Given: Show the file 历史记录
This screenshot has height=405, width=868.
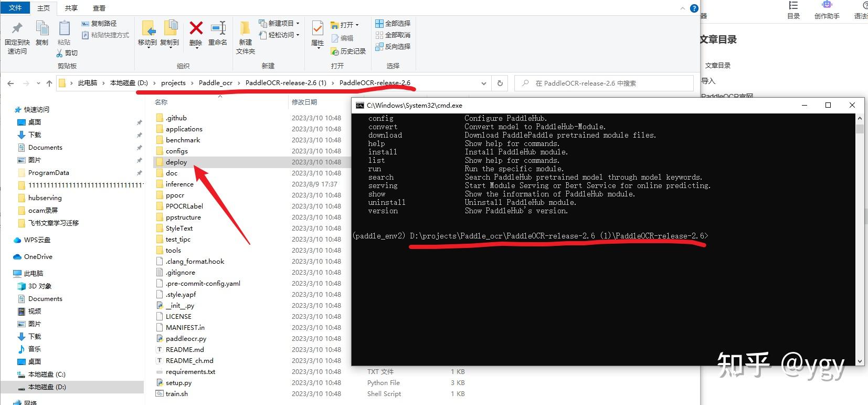Looking at the screenshot, I should [348, 51].
